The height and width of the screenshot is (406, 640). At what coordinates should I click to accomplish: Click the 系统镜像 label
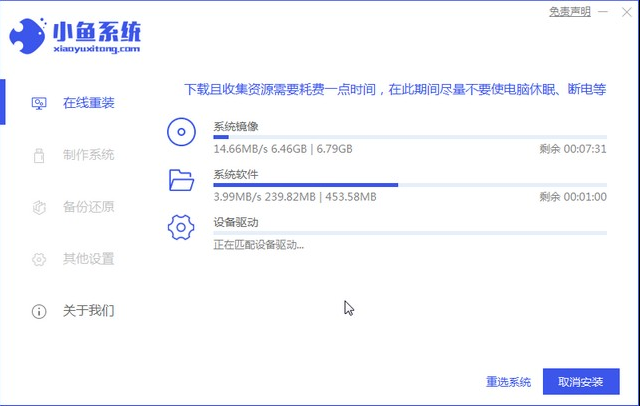pyautogui.click(x=236, y=126)
